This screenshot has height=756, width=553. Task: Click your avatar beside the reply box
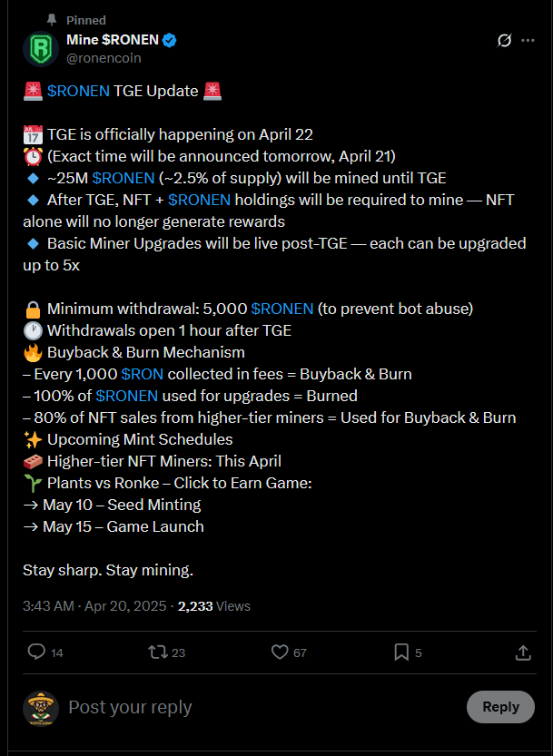(41, 708)
